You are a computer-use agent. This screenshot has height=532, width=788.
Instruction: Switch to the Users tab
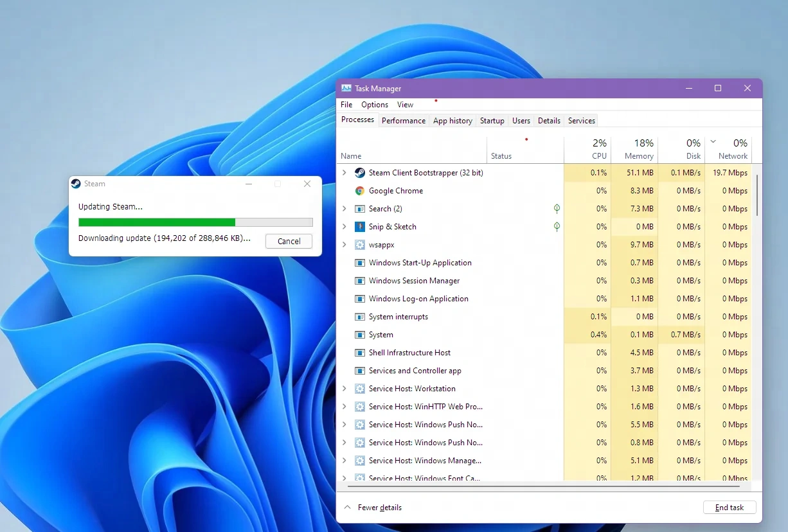click(521, 121)
